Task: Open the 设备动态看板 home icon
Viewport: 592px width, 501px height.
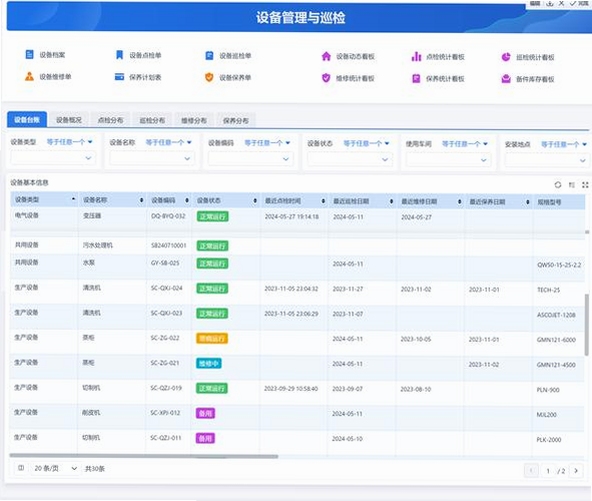Action: (326, 57)
